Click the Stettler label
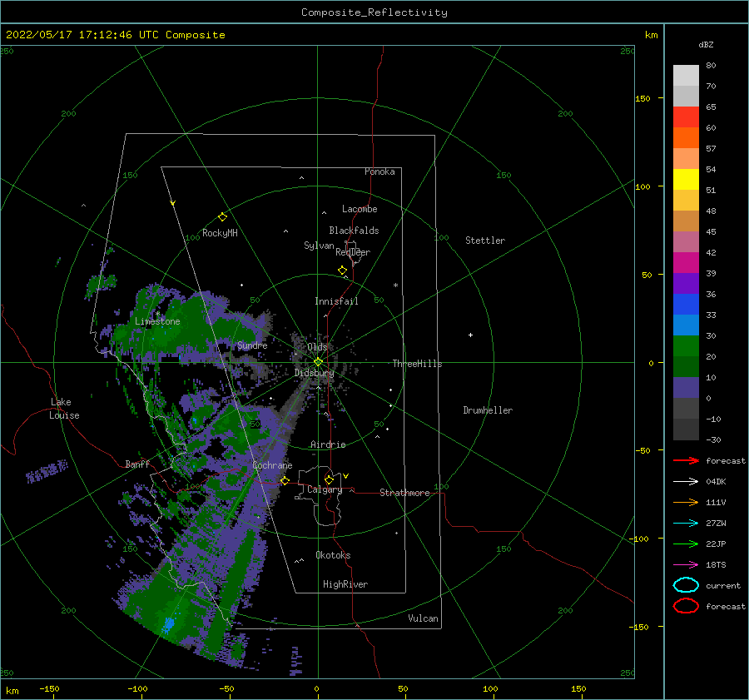Screen dimensions: 749x700 (485, 241)
